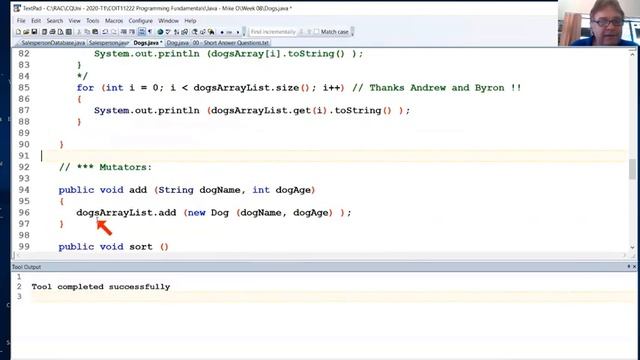
Task: Open the Search menu
Action: (55, 20)
